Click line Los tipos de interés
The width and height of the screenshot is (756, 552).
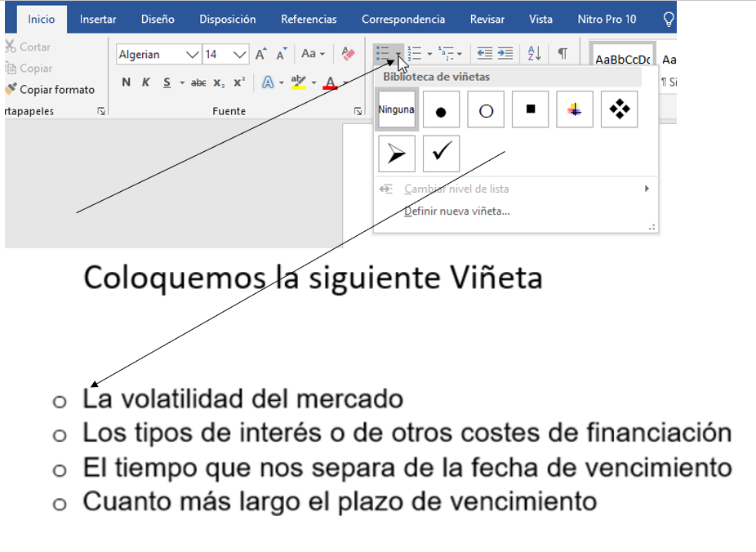pyautogui.click(x=407, y=433)
